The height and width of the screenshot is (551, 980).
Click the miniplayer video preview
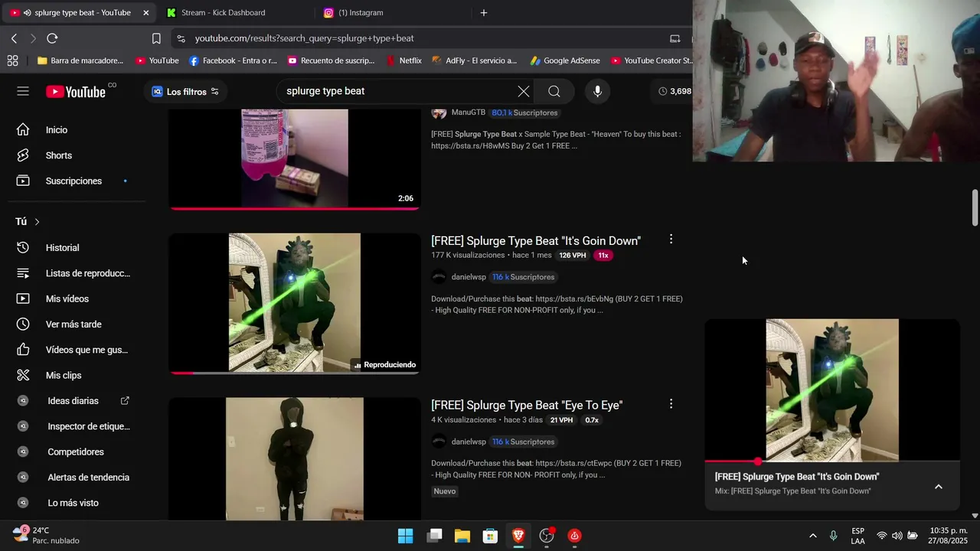click(x=832, y=390)
